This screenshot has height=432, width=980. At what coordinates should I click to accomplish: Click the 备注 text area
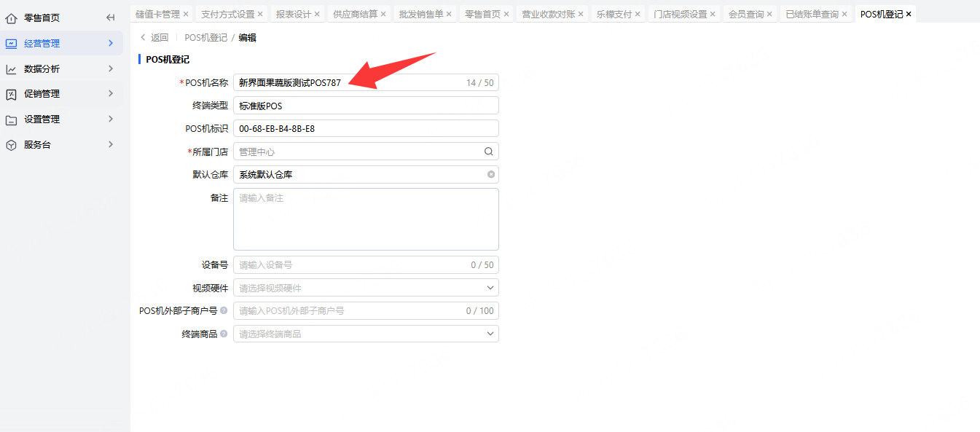pos(366,219)
